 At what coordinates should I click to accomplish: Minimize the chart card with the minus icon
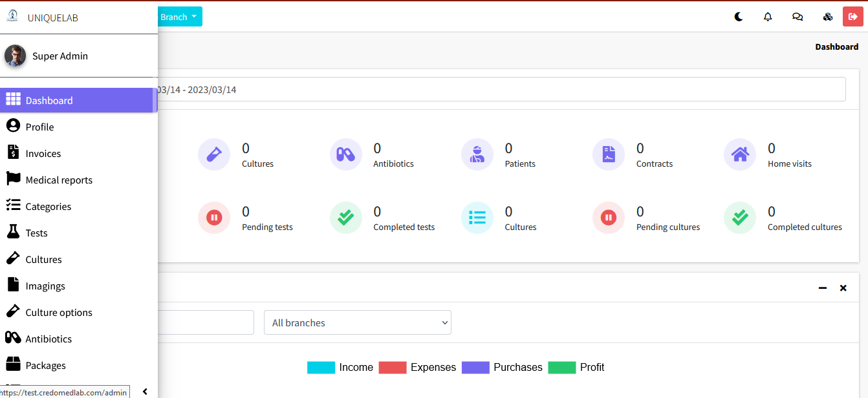tap(822, 288)
